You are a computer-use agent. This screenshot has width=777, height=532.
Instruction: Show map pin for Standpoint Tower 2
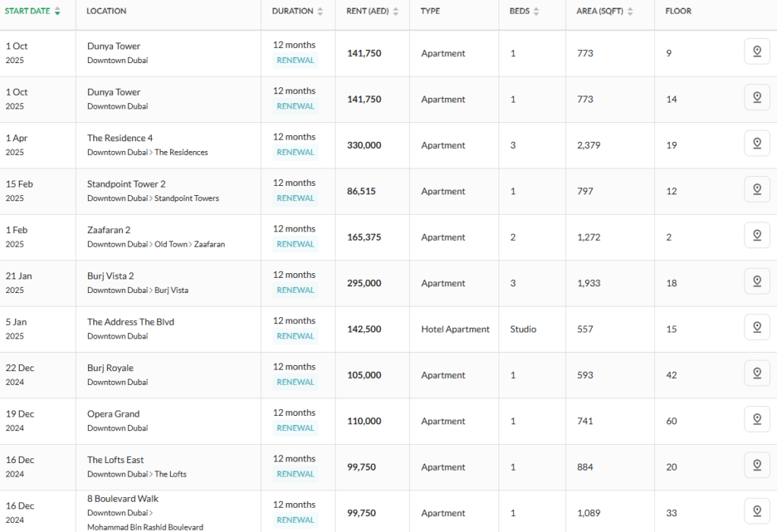(x=757, y=190)
